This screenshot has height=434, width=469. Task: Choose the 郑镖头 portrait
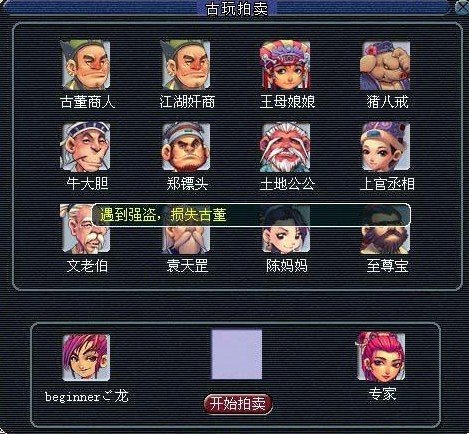click(x=186, y=147)
